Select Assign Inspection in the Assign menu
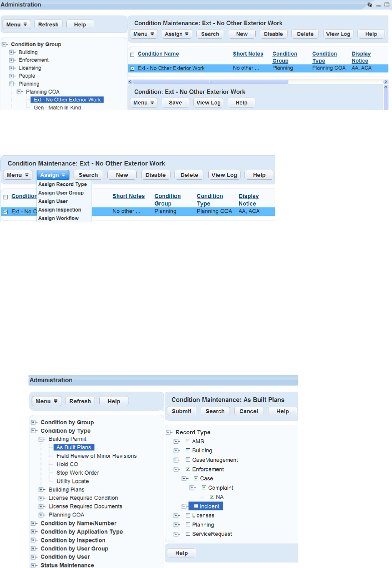Image resolution: width=392 pixels, height=568 pixels. [60, 210]
